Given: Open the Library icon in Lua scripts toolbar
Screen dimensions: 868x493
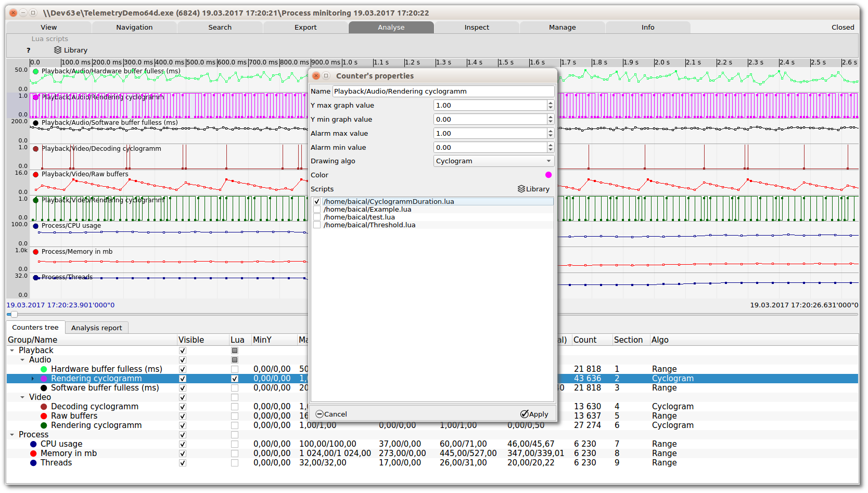Looking at the screenshot, I should (70, 50).
